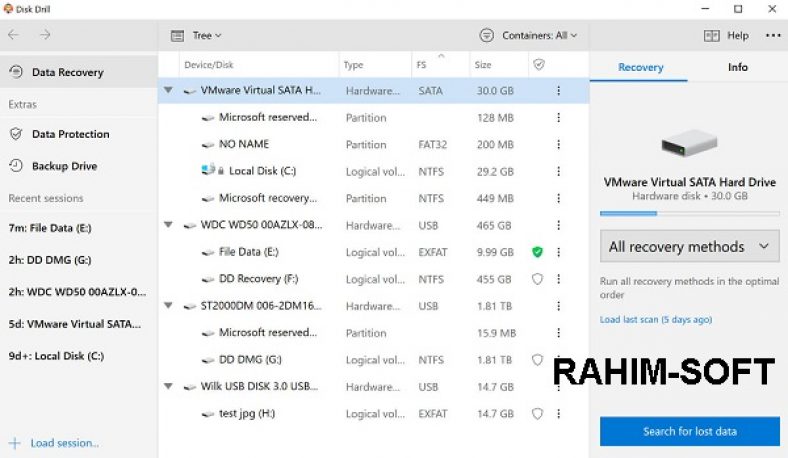
Task: Toggle the green protection shield on File Data (E:)
Action: pyautogui.click(x=537, y=252)
